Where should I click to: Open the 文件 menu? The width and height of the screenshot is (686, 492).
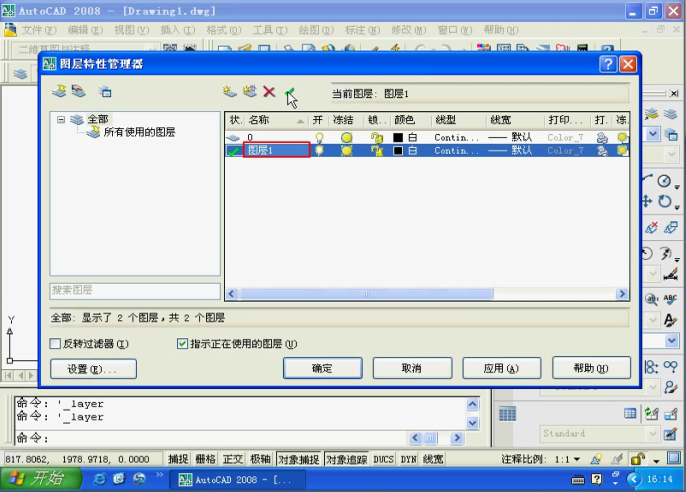38,30
